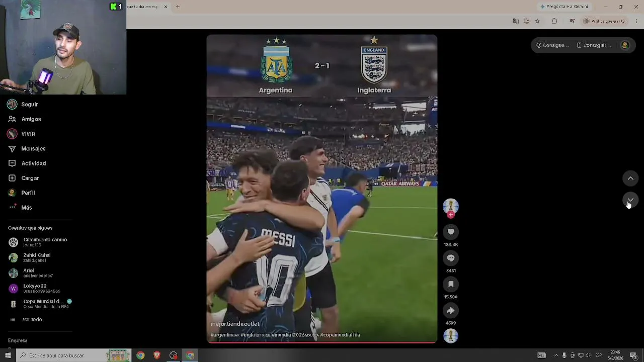Click the Pregúntale a Gemini button
Screen dimensions: 644x362
[563, 7]
